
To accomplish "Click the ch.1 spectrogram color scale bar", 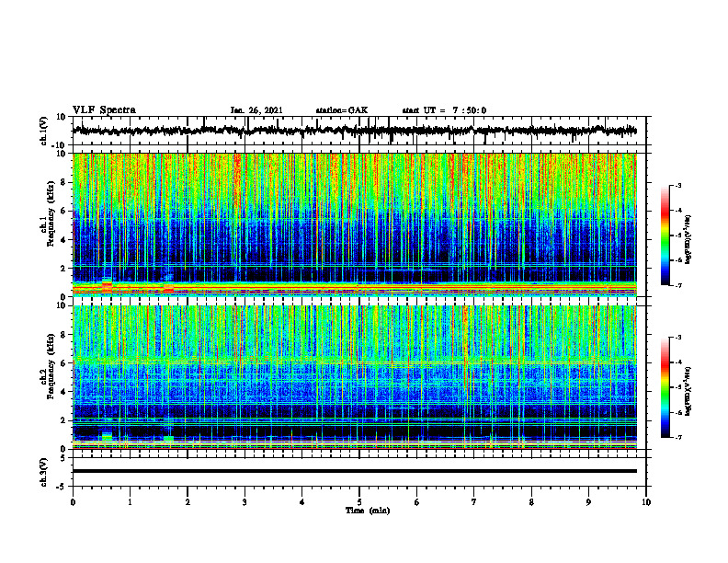I will click(665, 236).
